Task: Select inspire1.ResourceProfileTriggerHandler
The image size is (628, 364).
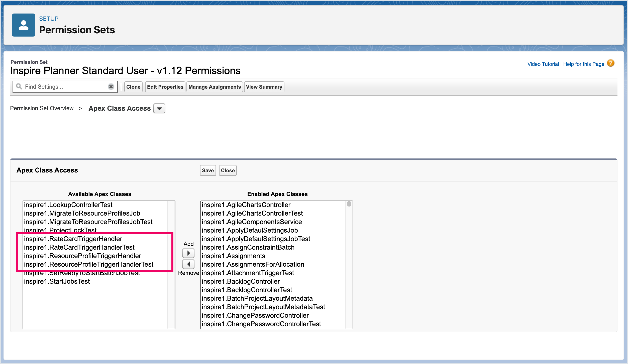Action: (95, 256)
